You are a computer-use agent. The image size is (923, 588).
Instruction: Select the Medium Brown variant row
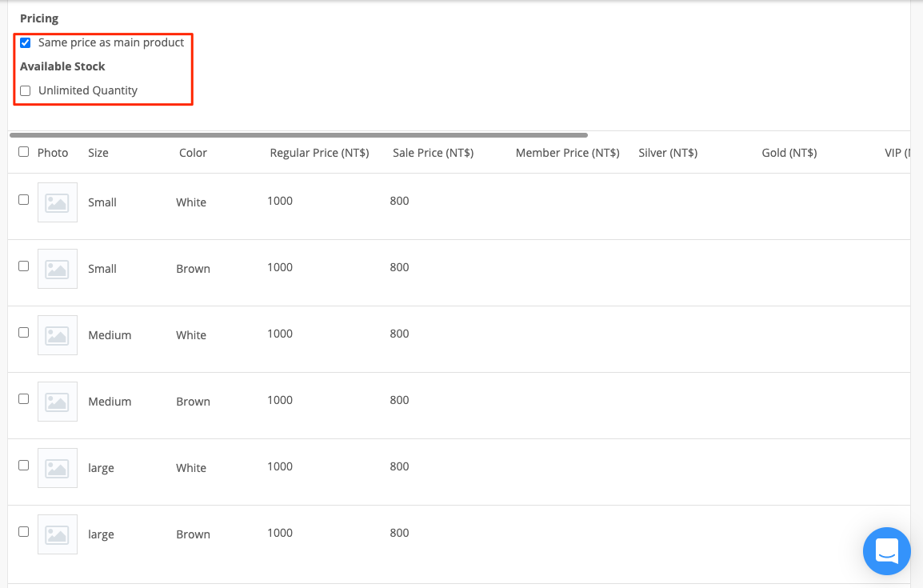(x=23, y=398)
